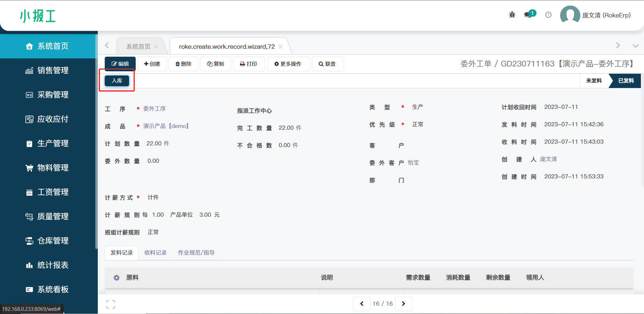
Task: Click the table column settings gear icon
Action: 117,277
